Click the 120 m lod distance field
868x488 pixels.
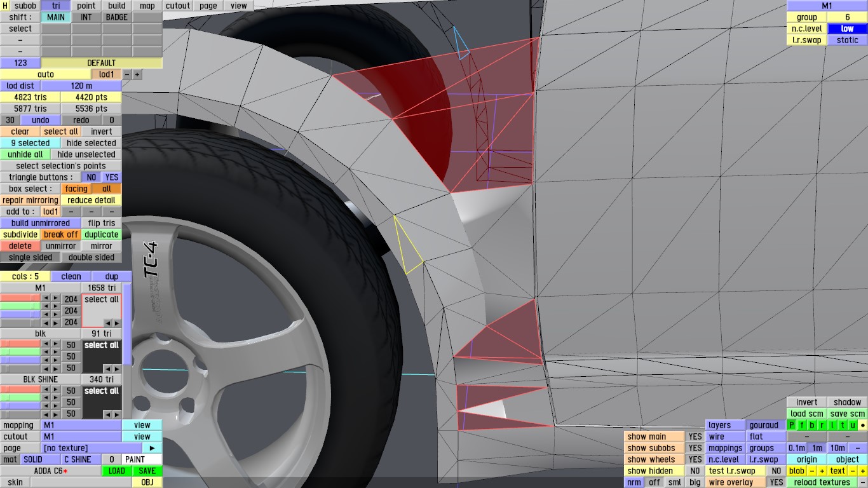[81, 86]
